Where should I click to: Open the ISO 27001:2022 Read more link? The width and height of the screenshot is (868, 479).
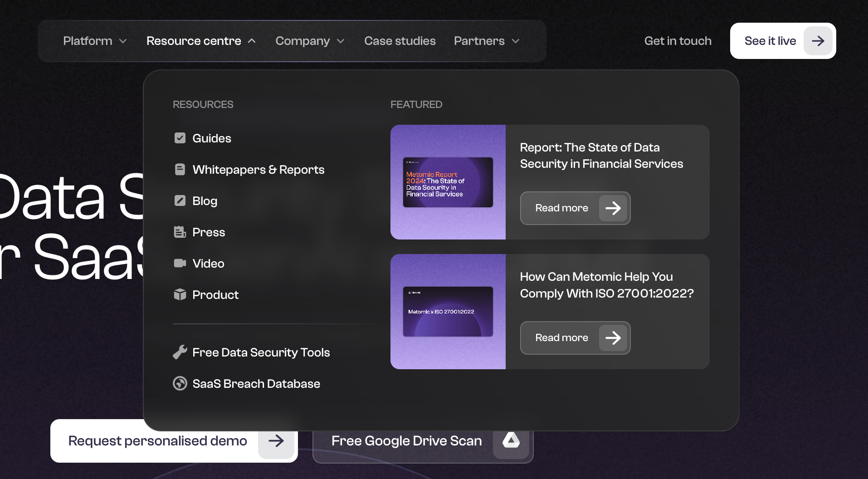[575, 337]
